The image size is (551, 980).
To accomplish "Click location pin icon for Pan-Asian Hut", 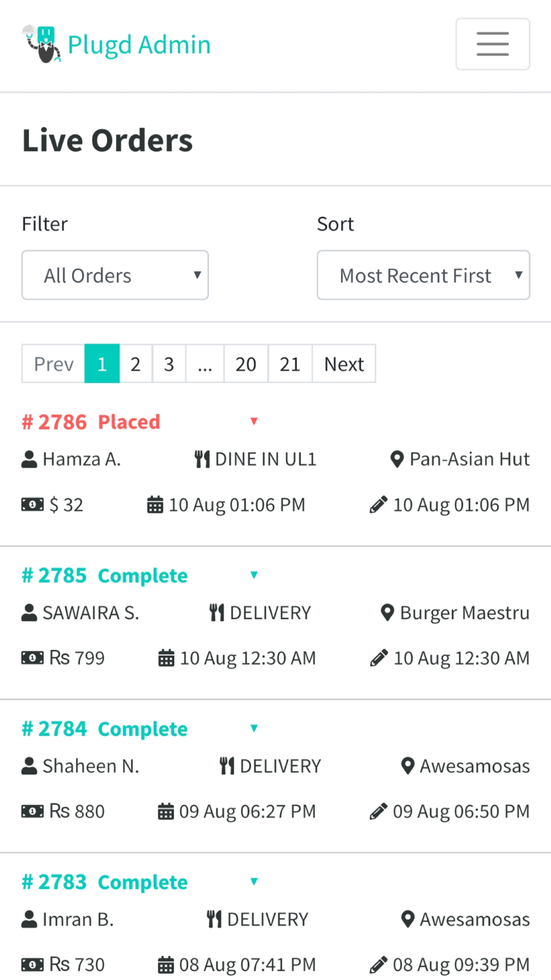I will 397,459.
